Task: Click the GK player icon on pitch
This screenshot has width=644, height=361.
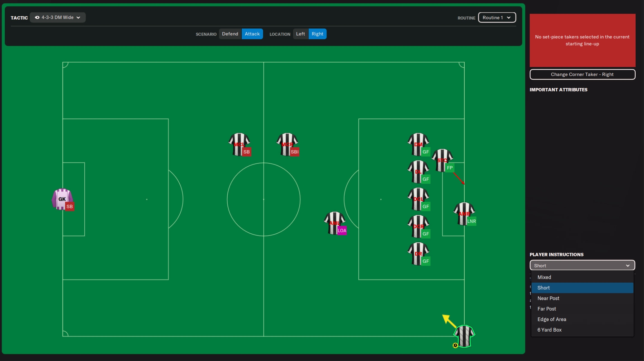Action: tap(62, 199)
